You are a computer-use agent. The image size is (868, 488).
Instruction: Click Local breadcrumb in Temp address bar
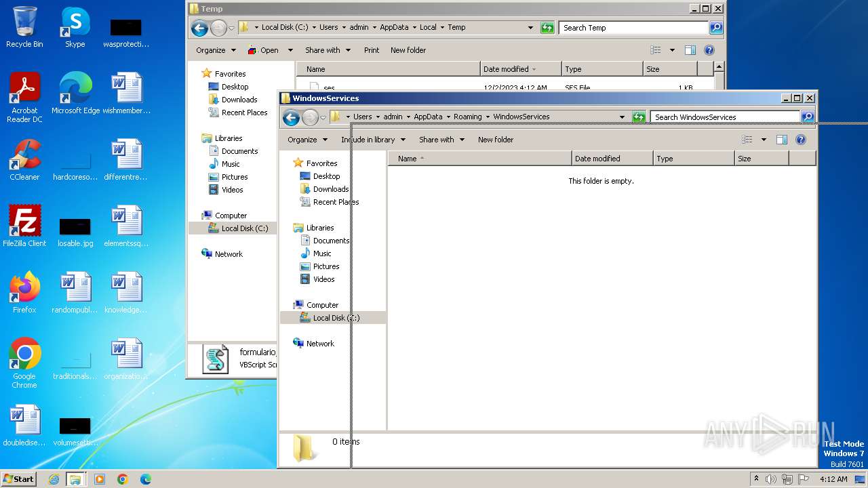coord(428,28)
